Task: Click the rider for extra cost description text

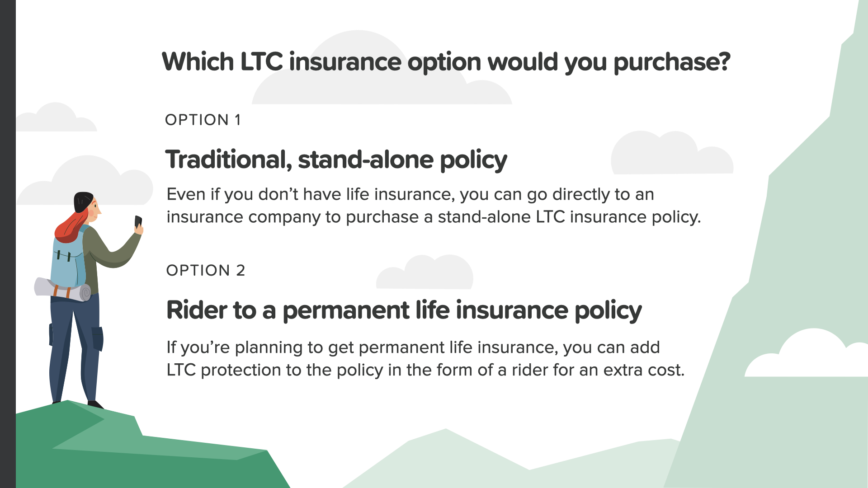Action: click(425, 359)
